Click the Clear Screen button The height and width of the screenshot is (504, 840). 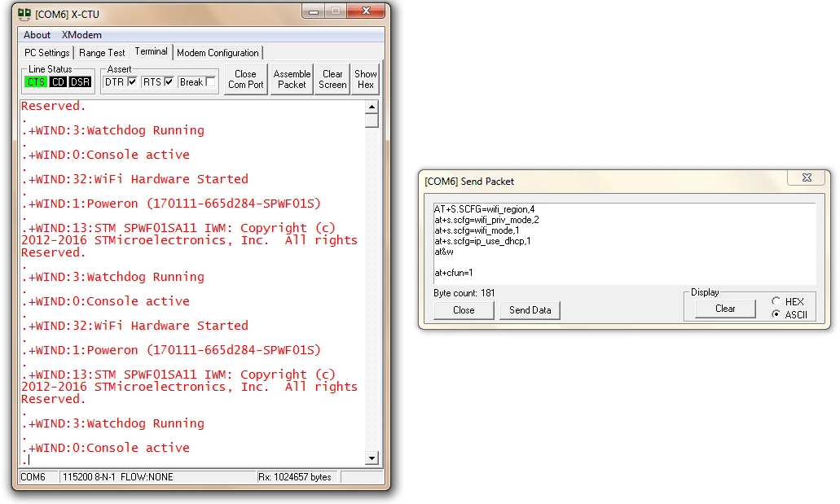332,79
